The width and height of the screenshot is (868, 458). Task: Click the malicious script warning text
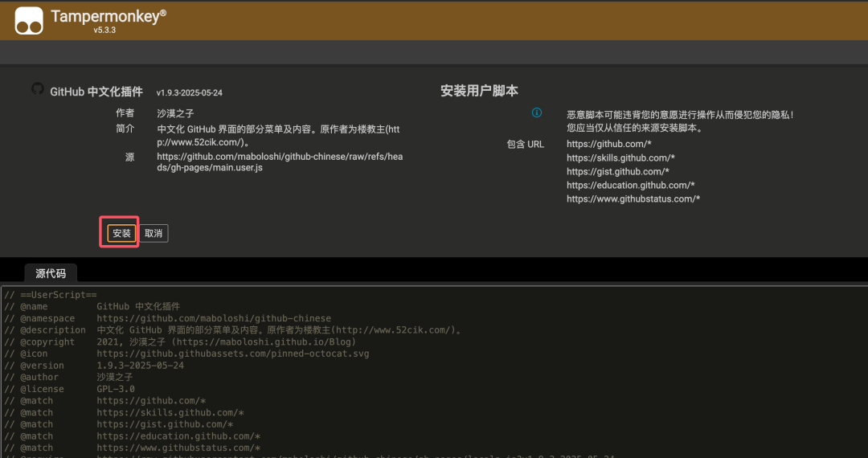(681, 121)
